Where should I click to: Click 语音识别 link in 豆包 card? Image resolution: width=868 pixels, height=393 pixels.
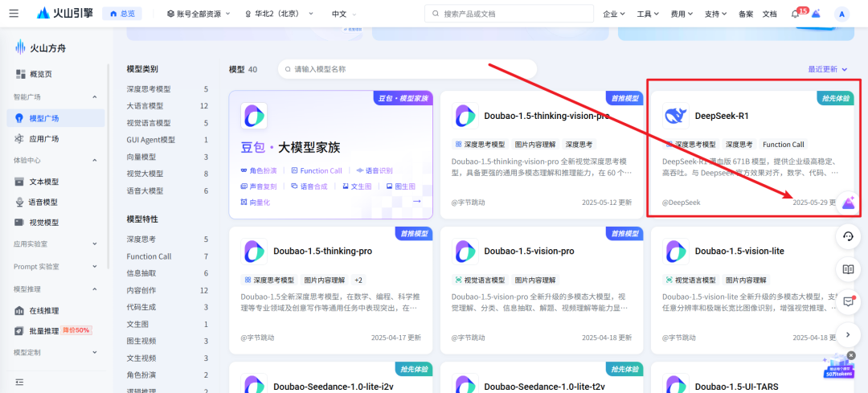(375, 170)
